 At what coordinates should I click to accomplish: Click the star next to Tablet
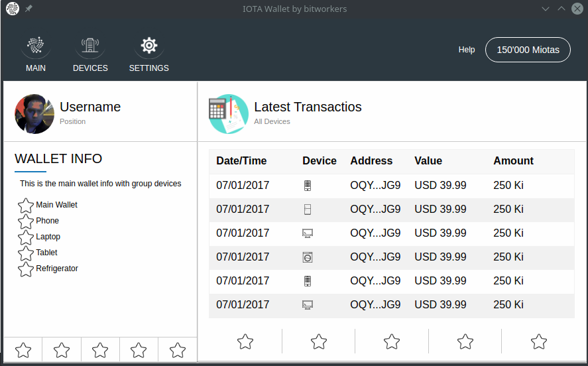coord(26,253)
